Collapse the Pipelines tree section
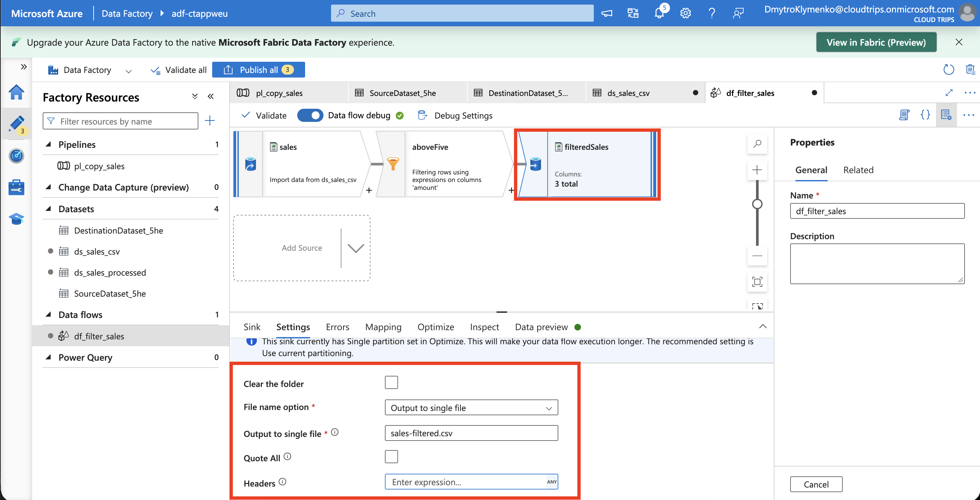Screen dimensions: 980x500 pyautogui.click(x=48, y=144)
